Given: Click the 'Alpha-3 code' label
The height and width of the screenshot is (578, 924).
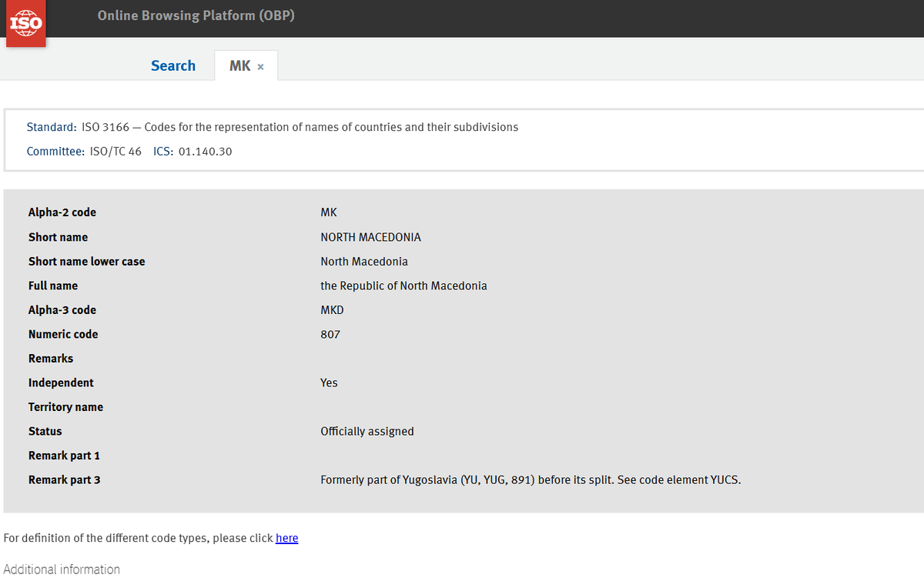Looking at the screenshot, I should [x=62, y=310].
